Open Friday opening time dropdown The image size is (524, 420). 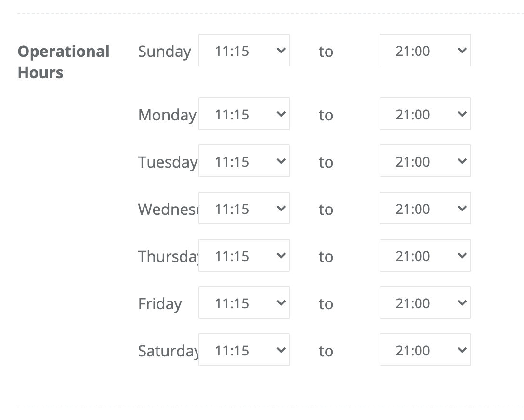244,303
